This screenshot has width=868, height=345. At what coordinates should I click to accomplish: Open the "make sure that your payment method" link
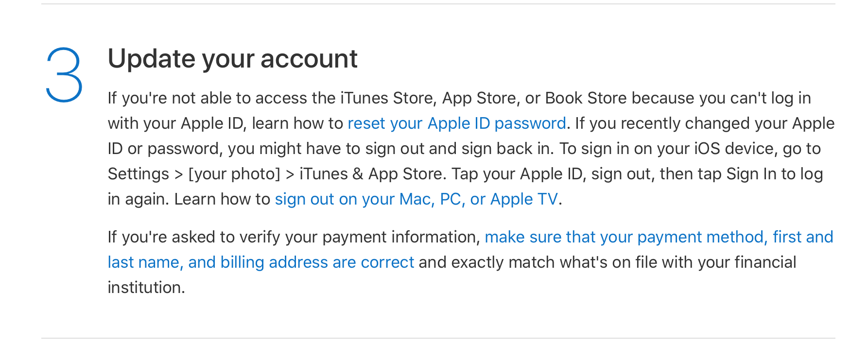tap(624, 237)
